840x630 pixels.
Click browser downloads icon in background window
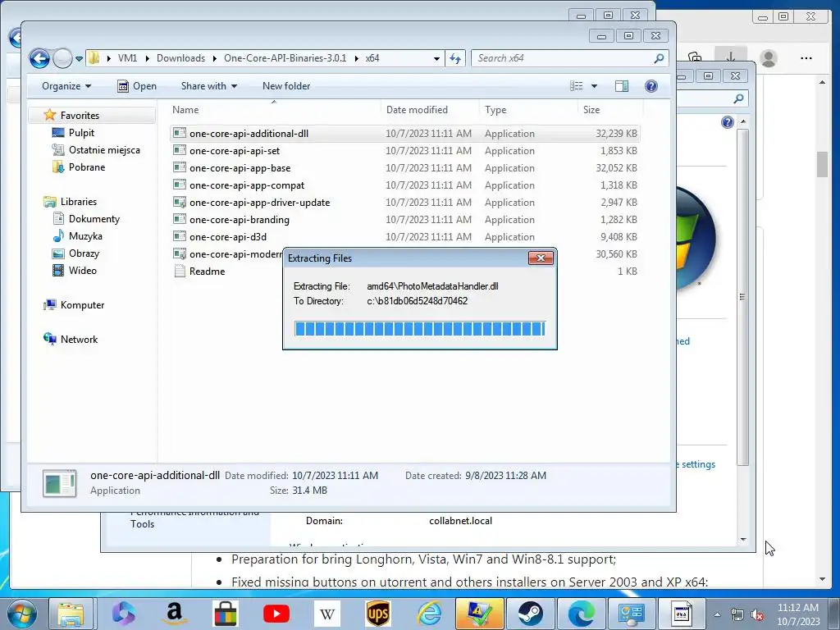pos(730,58)
